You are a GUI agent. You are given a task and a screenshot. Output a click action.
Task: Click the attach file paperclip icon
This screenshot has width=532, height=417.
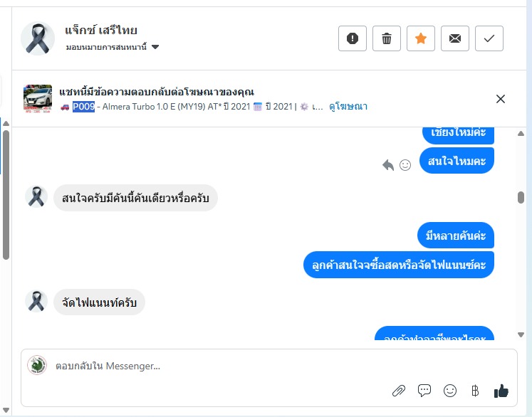click(399, 390)
